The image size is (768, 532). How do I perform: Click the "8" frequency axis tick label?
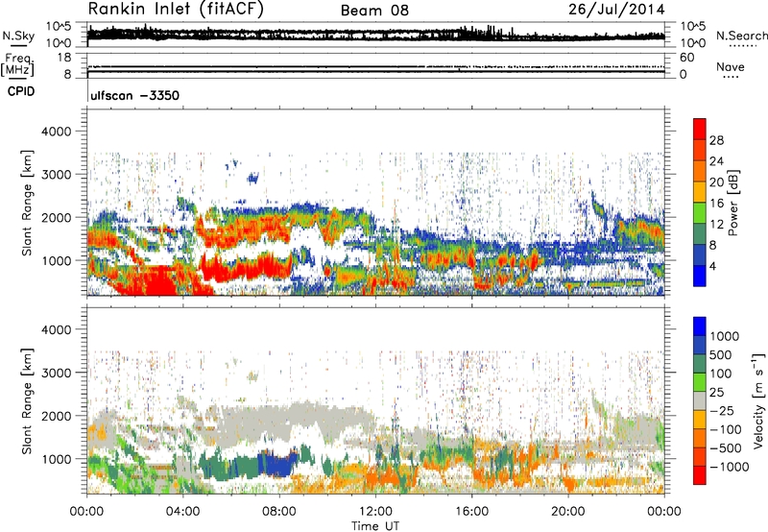67,75
